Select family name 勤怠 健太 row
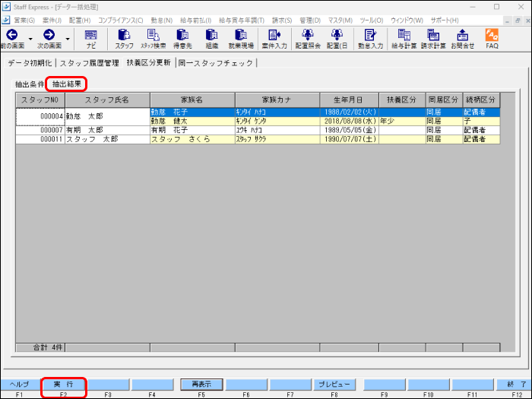Image resolution: width=532 pixels, height=399 pixels. (x=192, y=121)
